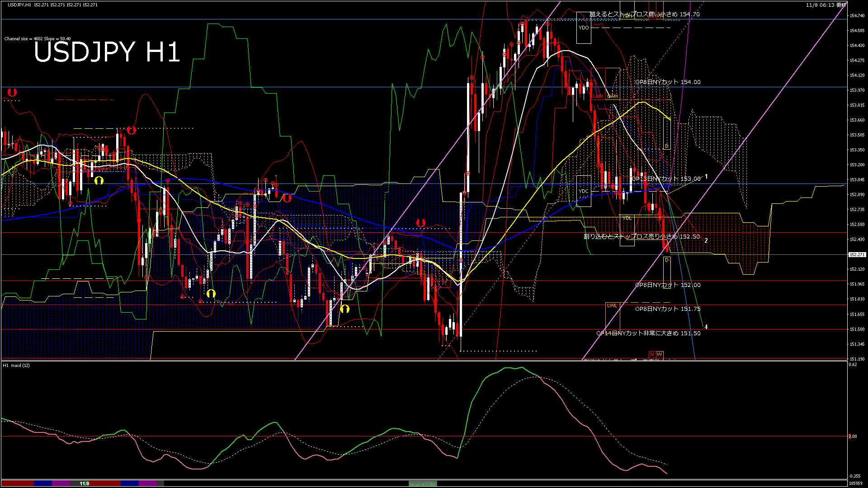Click the OP14日NYカット 151.50 label
Screen dimensions: 868x488
tap(648, 333)
